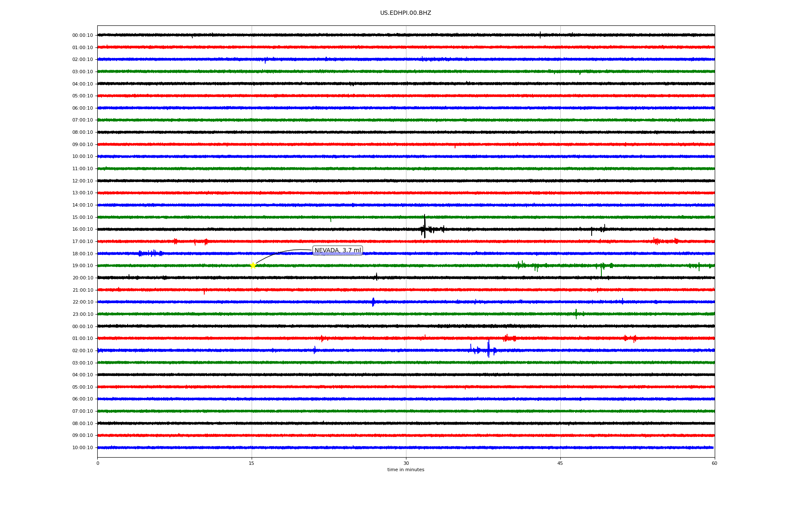Image resolution: width=812 pixels, height=508 pixels.
Task: Click the large black spike on 16:00:10 trace
Action: tap(425, 226)
